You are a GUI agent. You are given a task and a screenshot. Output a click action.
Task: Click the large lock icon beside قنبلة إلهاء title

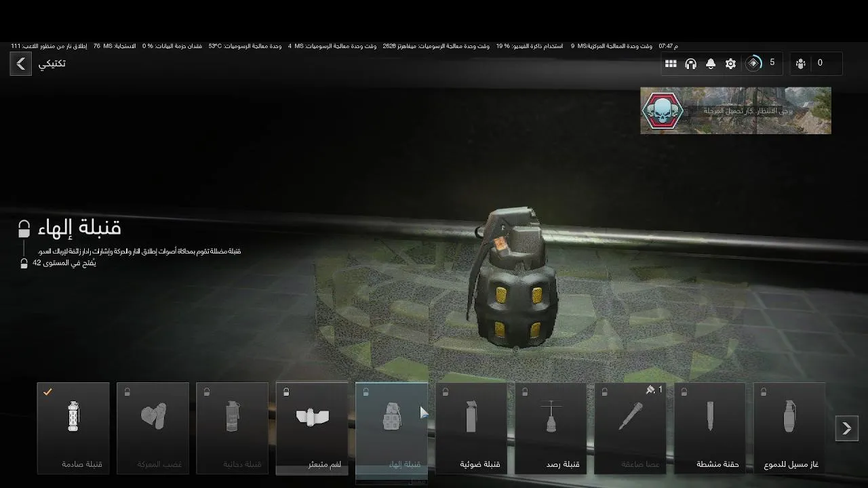tap(24, 228)
